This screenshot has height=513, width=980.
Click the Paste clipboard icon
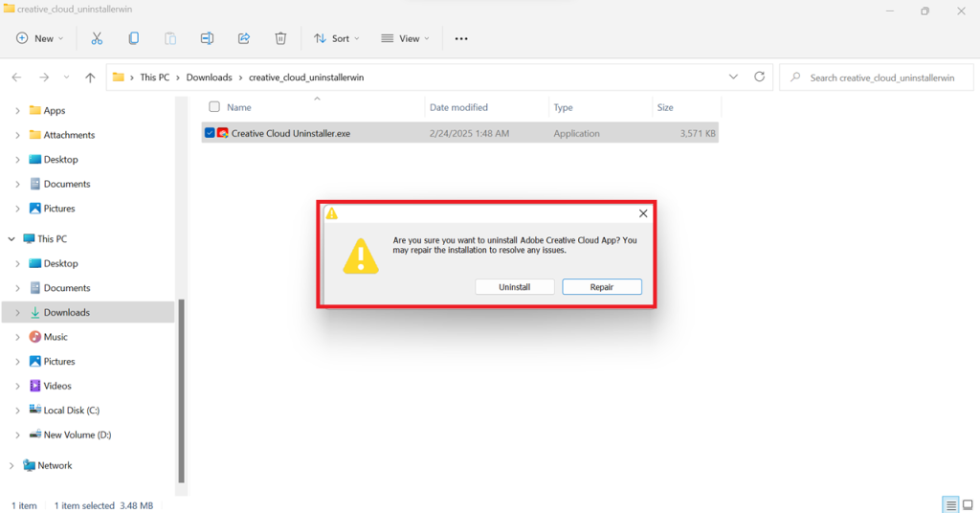[x=170, y=38]
